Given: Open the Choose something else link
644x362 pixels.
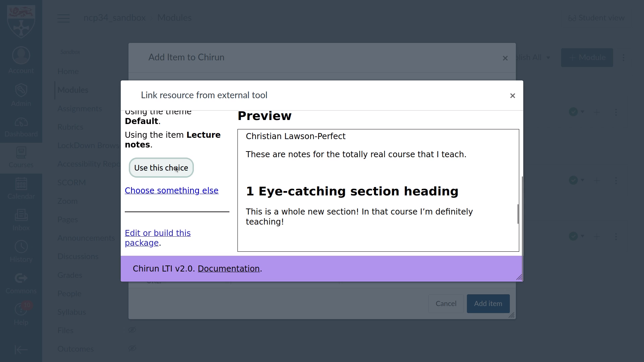Looking at the screenshot, I should coord(171,190).
